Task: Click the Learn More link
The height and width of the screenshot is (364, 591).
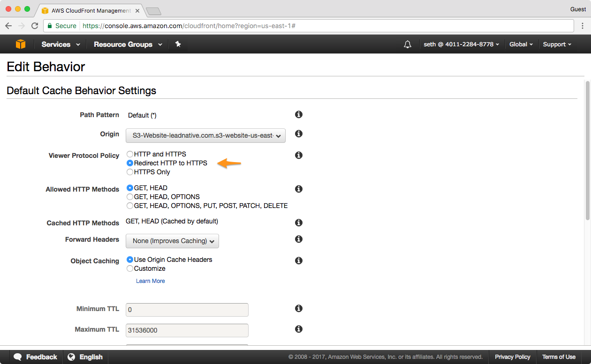Action: point(150,281)
